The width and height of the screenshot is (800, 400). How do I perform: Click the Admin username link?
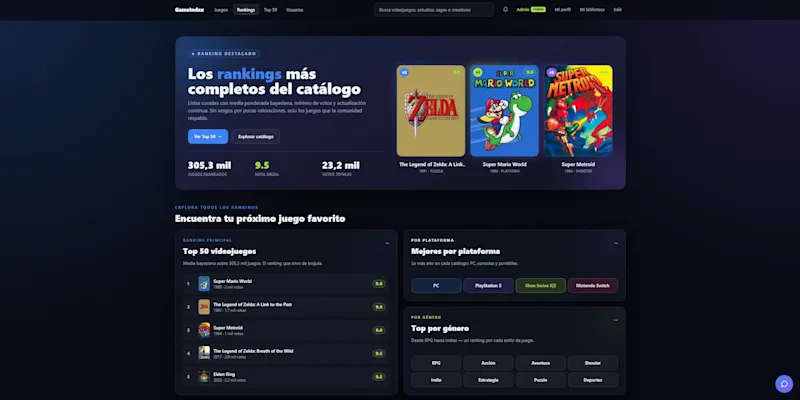[522, 10]
